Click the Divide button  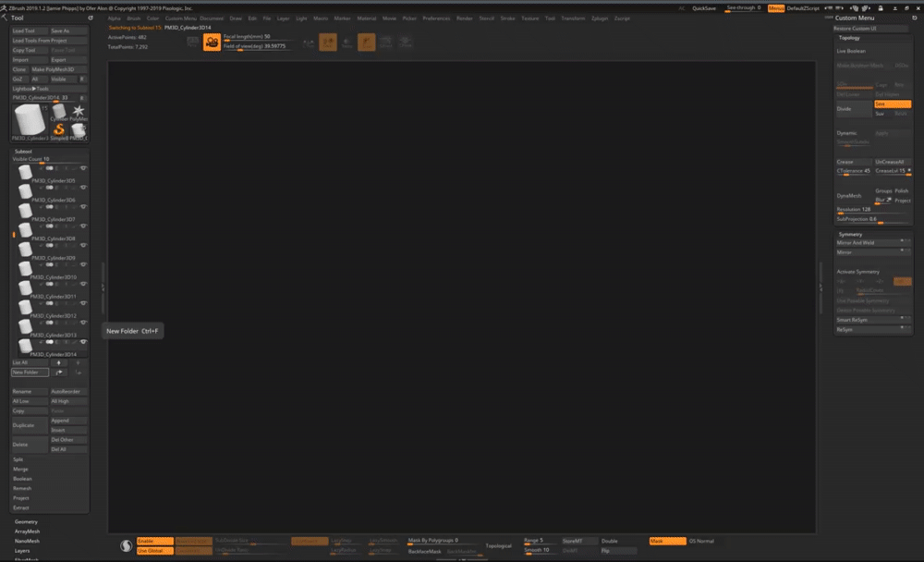[853, 108]
